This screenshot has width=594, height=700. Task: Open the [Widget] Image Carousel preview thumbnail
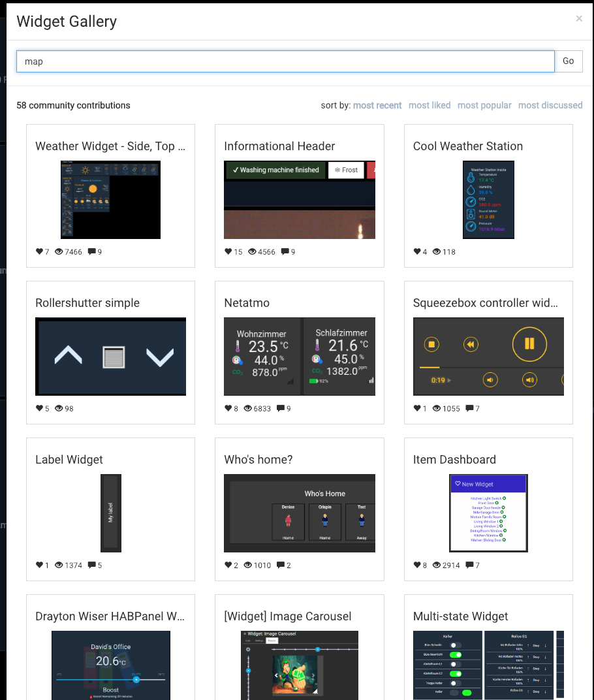(299, 665)
